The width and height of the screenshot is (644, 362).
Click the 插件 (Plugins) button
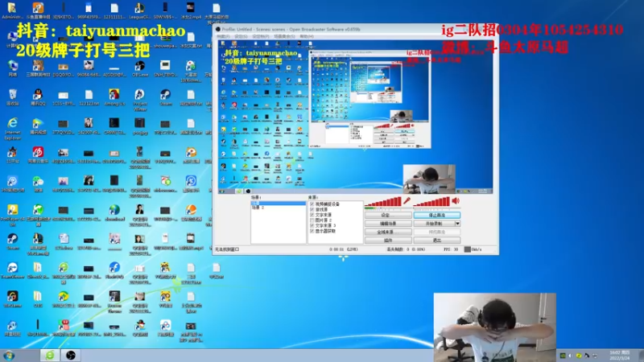click(x=388, y=241)
